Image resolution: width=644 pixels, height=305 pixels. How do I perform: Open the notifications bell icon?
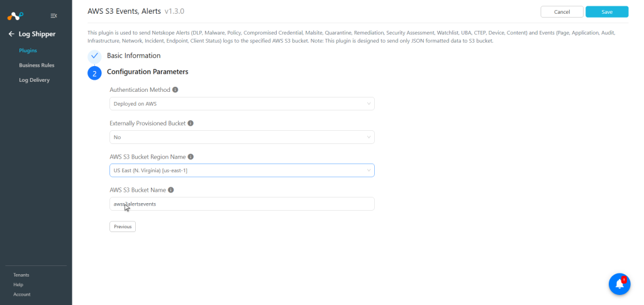(619, 284)
